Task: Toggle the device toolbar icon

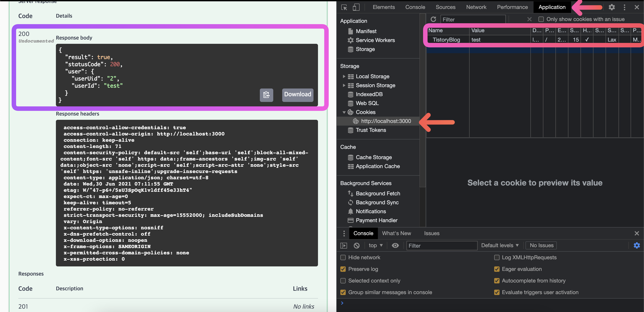Action: click(x=356, y=7)
